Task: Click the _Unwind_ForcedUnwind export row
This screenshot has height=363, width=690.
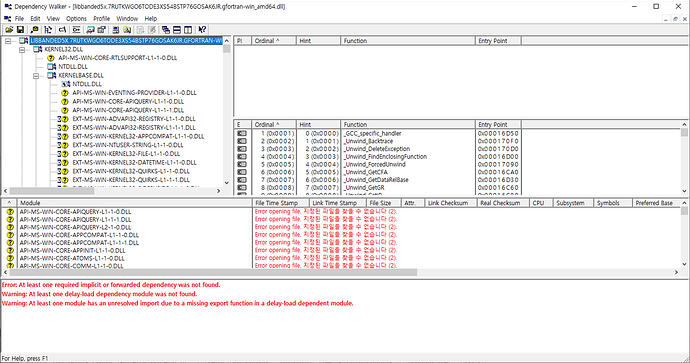Action: click(x=377, y=164)
